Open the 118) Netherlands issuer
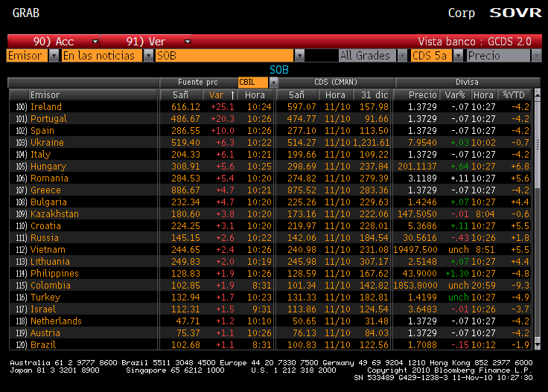Screen dimensions: 548x392 (x=56, y=321)
